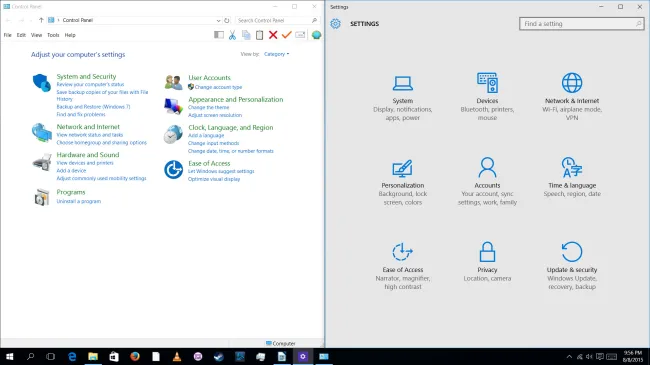Open System settings tile in Settings
Viewport: 650px width, 365px height.
coord(403,98)
